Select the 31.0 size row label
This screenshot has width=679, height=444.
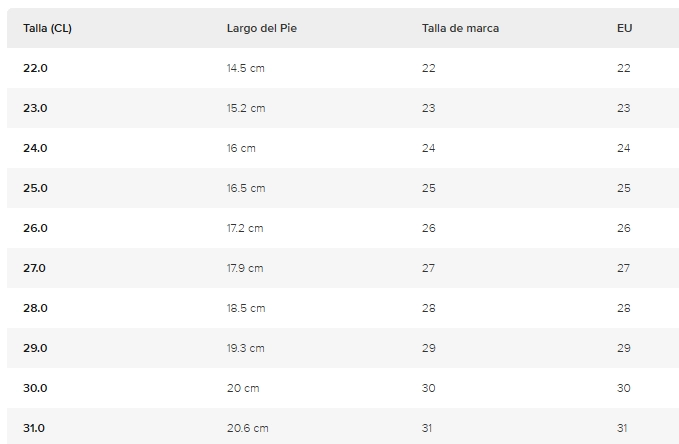[x=34, y=428]
